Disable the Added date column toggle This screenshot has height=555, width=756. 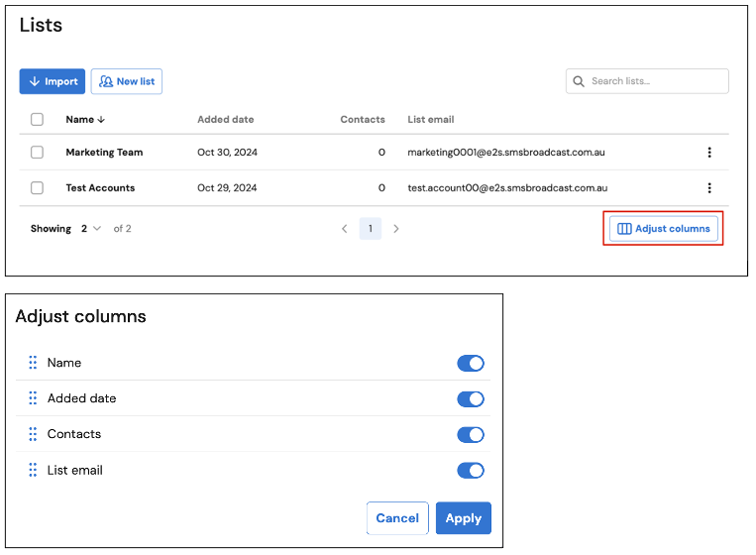(471, 399)
